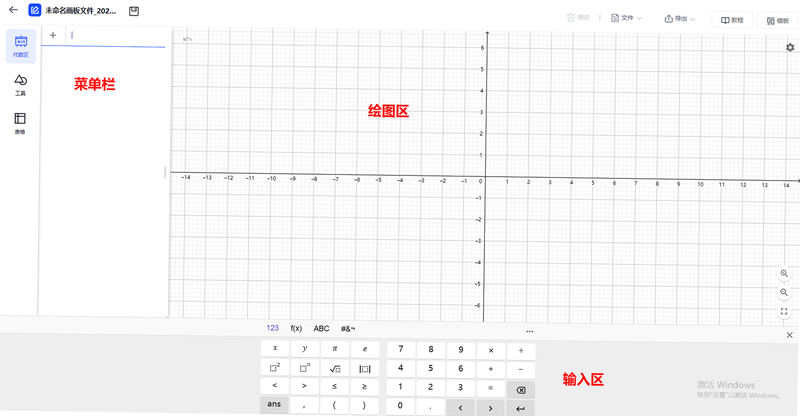Click number 5 on the keypad
This screenshot has width=800, height=416.
tap(431, 369)
